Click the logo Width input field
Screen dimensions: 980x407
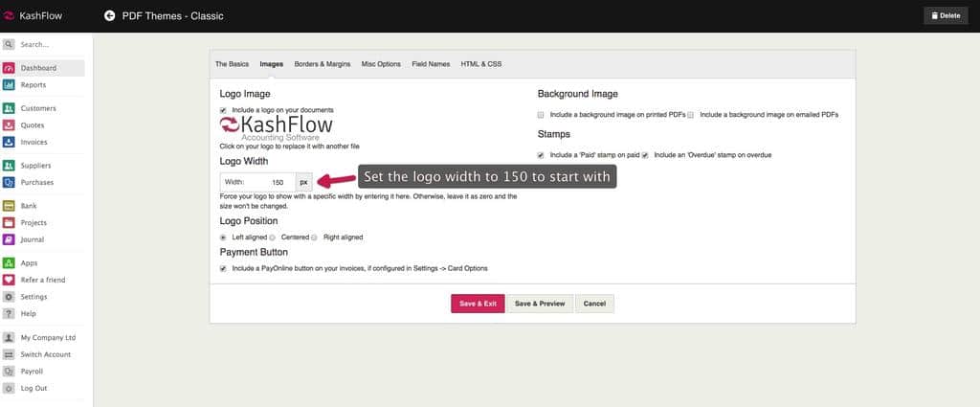pyautogui.click(x=272, y=182)
